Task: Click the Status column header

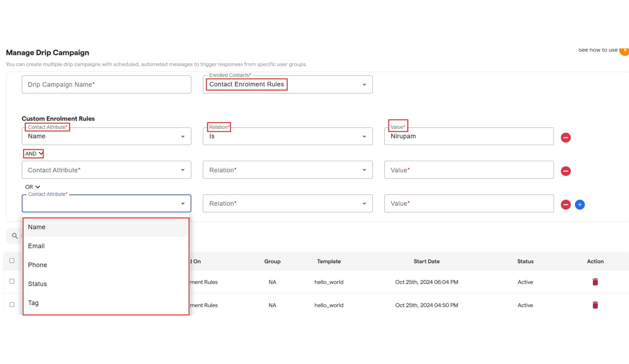Action: (525, 261)
